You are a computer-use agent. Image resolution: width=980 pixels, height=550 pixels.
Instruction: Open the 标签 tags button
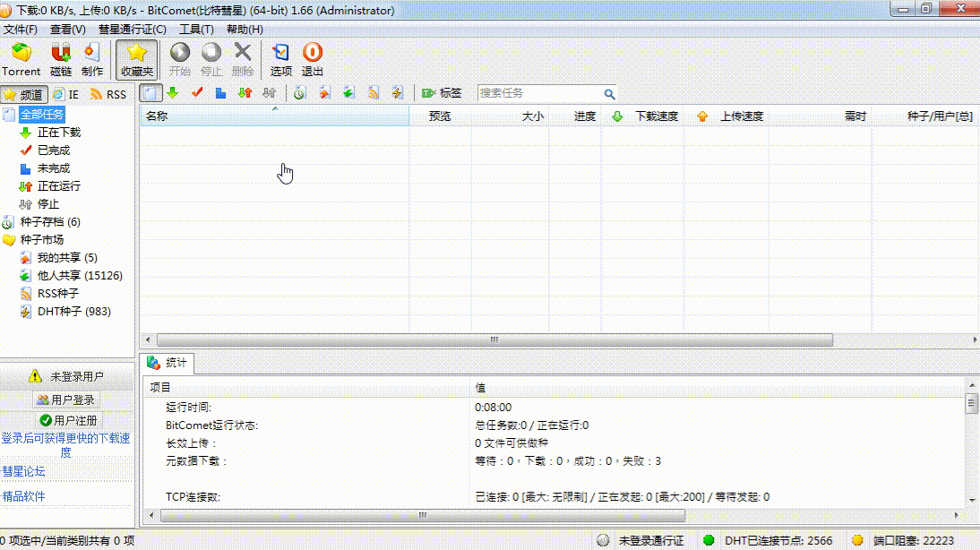pos(442,93)
